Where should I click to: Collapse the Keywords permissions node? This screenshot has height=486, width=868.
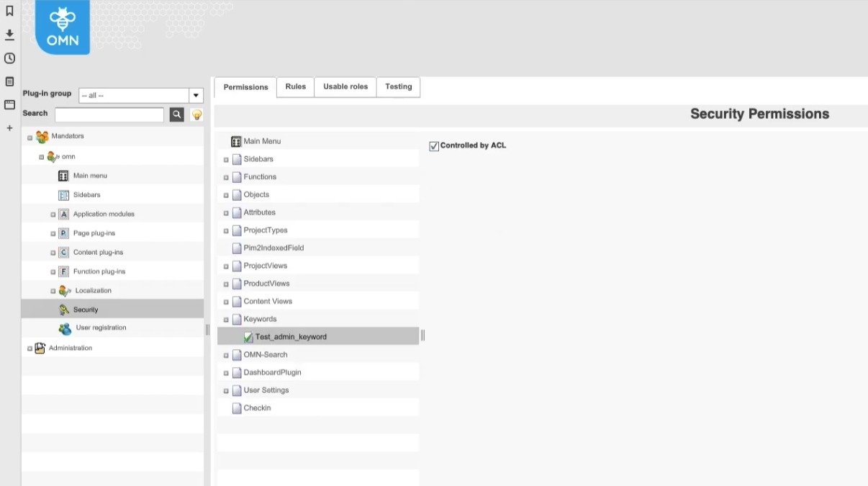pos(226,320)
